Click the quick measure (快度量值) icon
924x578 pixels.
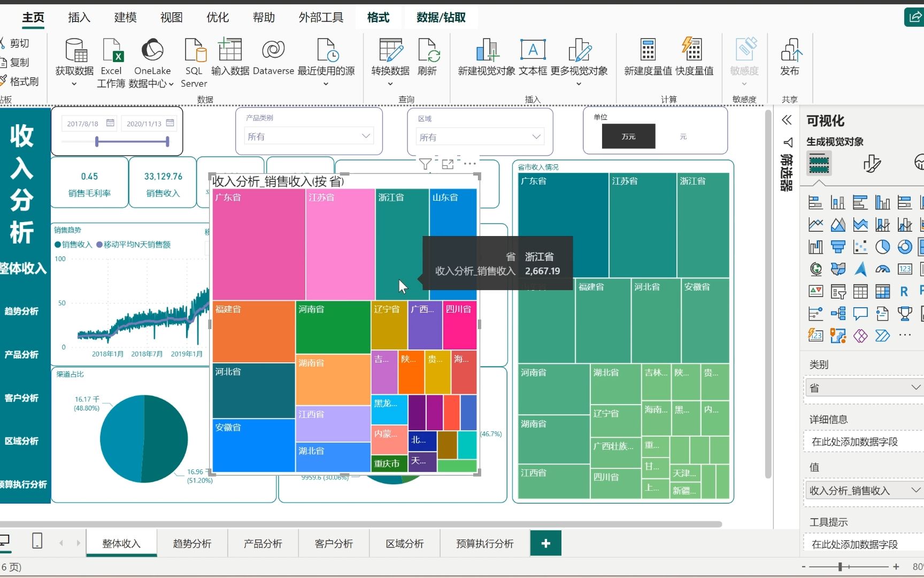pos(692,49)
